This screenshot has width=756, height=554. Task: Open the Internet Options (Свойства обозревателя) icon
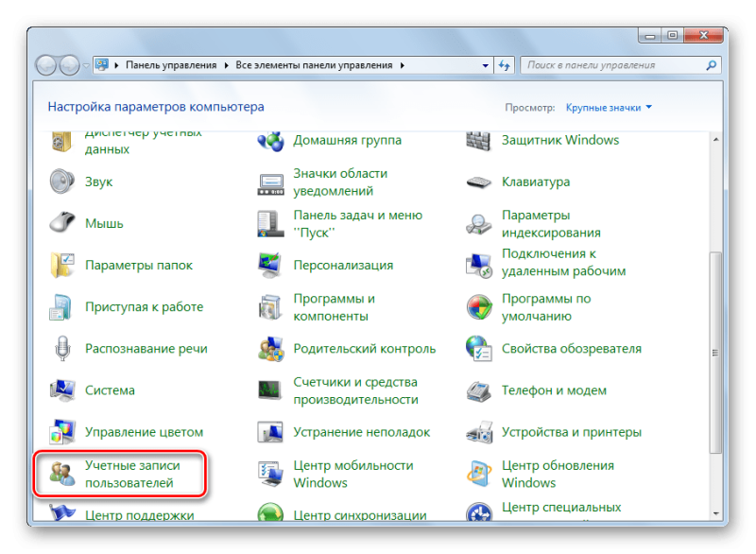tap(479, 349)
